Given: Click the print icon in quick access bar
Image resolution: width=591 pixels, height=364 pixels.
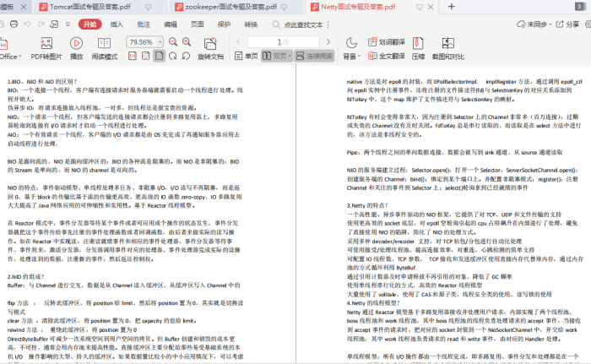Looking at the screenshot, I should click(x=14, y=24).
